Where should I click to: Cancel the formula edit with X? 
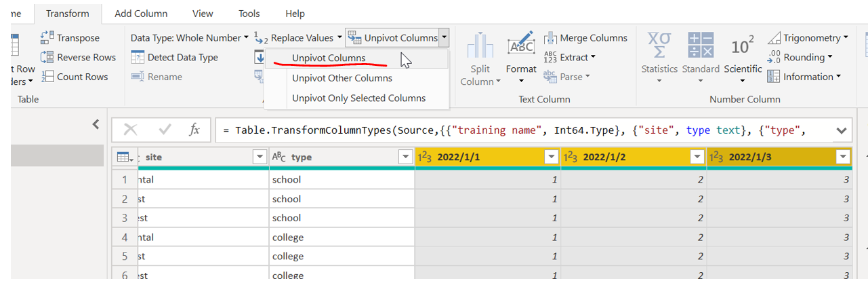pyautogui.click(x=131, y=130)
